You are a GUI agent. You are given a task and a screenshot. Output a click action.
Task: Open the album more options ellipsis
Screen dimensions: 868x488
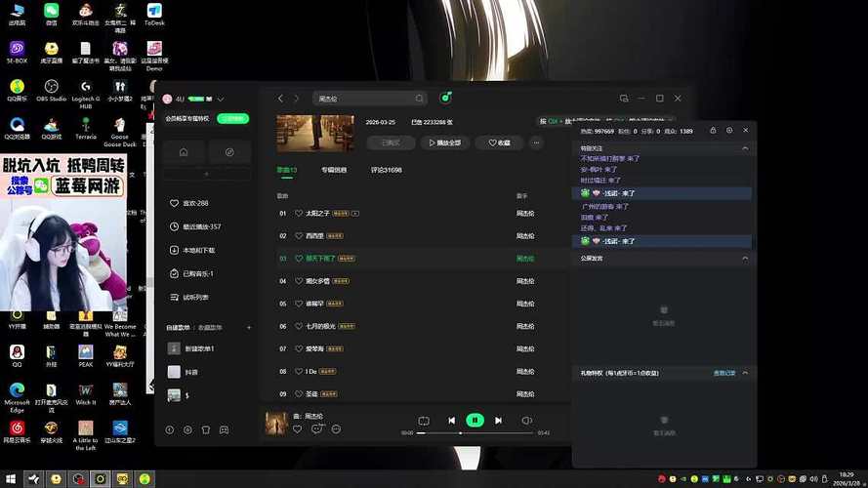(x=536, y=142)
